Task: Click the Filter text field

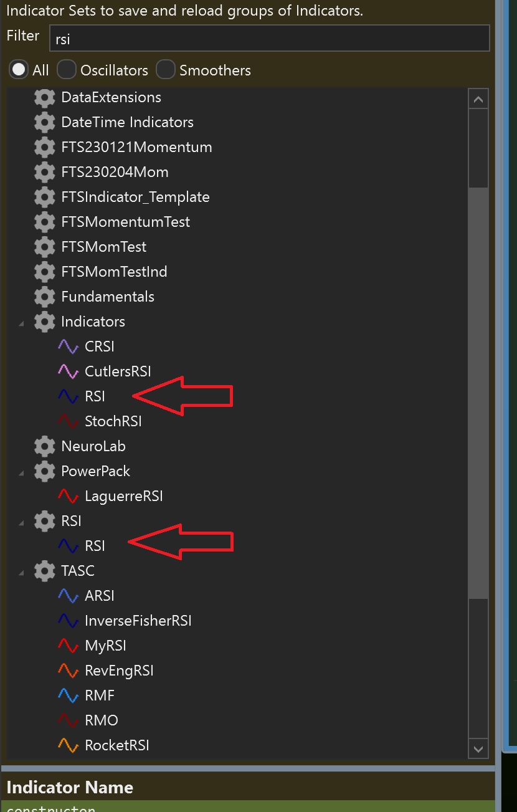Action: click(269, 38)
